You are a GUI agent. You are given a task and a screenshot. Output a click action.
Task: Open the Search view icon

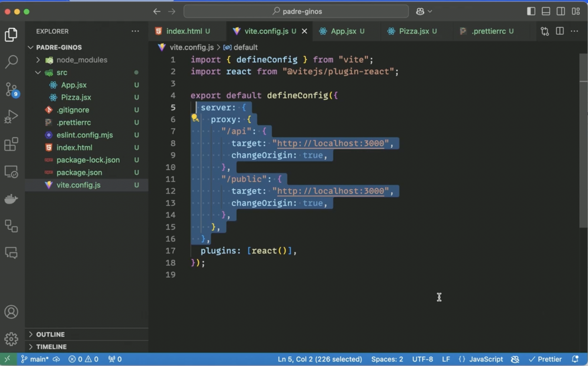(11, 62)
